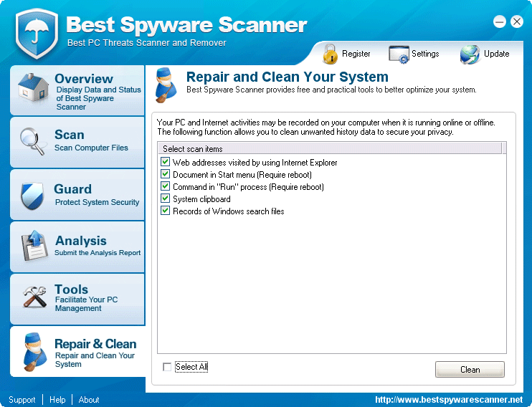
Task: Click the Clean button
Action: [470, 369]
